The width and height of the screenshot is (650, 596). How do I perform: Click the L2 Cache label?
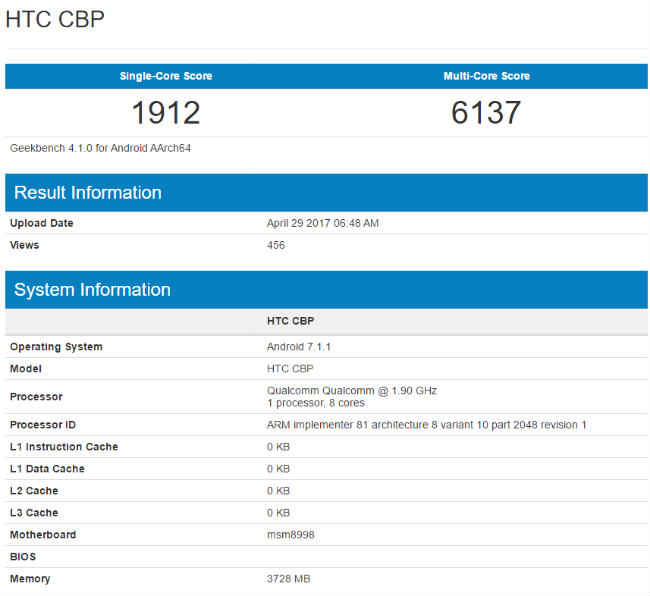(34, 491)
